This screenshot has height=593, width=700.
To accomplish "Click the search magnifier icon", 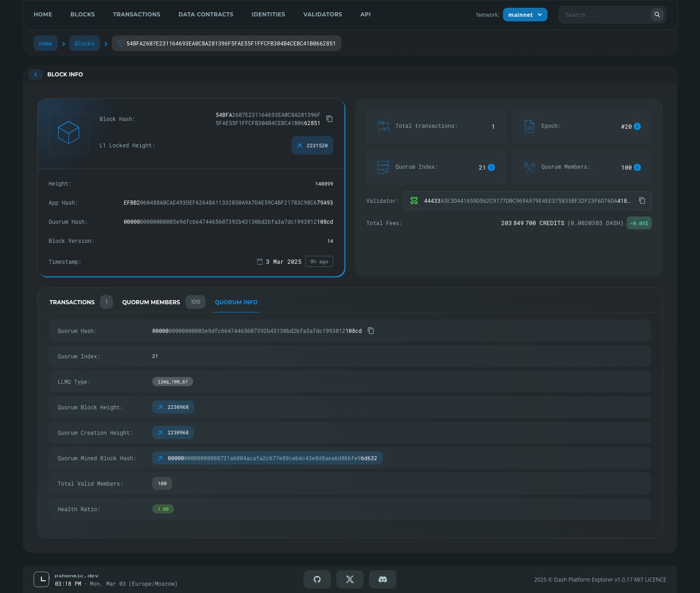I will click(x=657, y=15).
